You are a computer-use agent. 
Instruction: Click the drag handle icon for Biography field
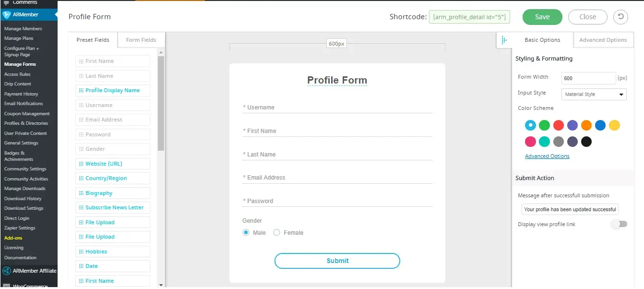[81, 193]
